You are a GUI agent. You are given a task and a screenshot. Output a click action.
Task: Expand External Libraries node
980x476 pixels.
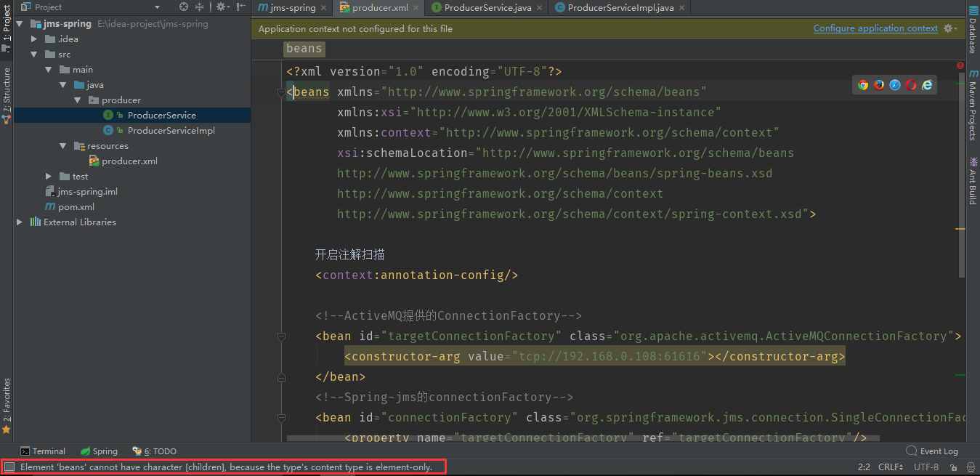click(20, 222)
